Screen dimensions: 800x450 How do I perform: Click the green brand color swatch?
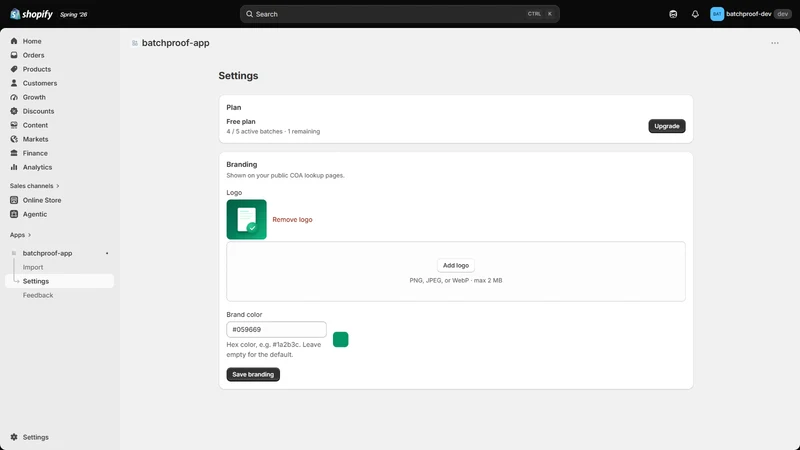tap(340, 339)
